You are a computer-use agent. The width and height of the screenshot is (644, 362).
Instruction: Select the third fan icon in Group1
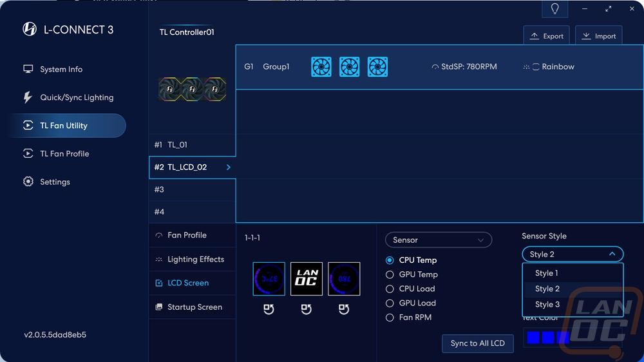[x=377, y=66]
